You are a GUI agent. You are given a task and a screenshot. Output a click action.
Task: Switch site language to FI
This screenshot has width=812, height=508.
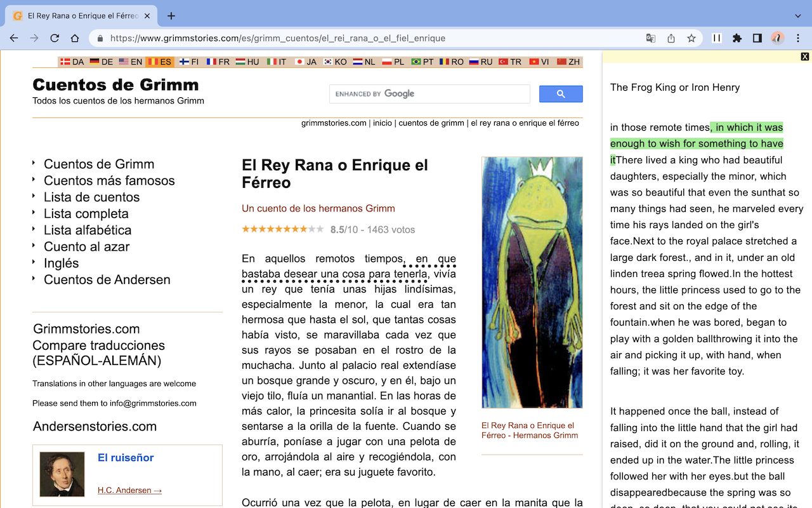pos(189,62)
